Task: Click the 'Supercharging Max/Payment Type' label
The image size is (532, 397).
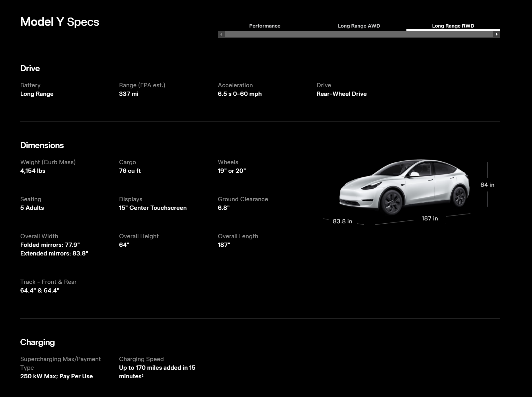Action: coord(61,363)
